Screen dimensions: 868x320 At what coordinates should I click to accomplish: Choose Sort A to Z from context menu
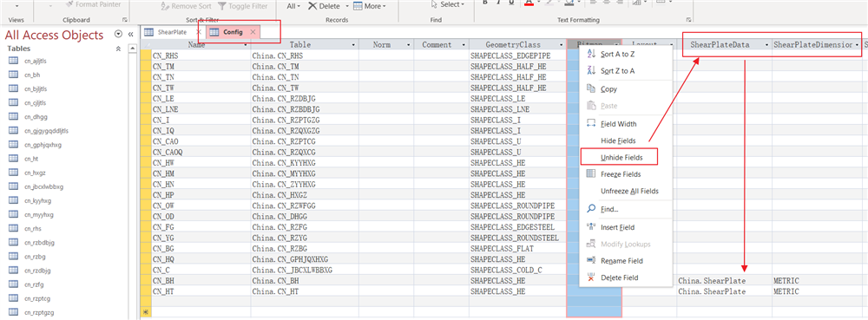pyautogui.click(x=626, y=54)
